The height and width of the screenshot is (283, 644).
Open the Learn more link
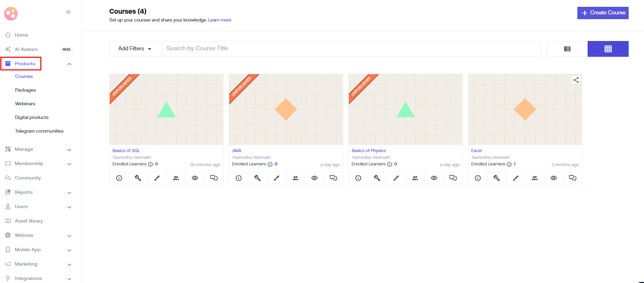coord(220,20)
